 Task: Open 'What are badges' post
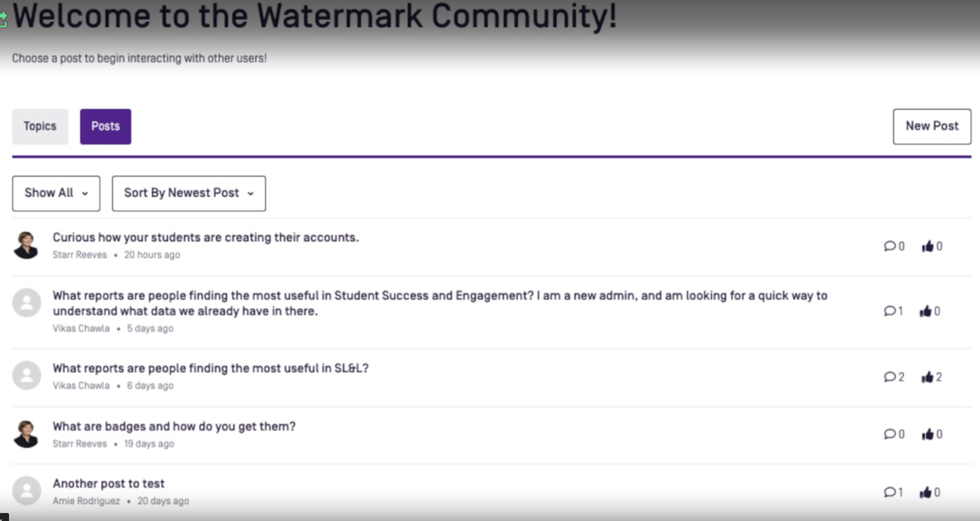(174, 426)
